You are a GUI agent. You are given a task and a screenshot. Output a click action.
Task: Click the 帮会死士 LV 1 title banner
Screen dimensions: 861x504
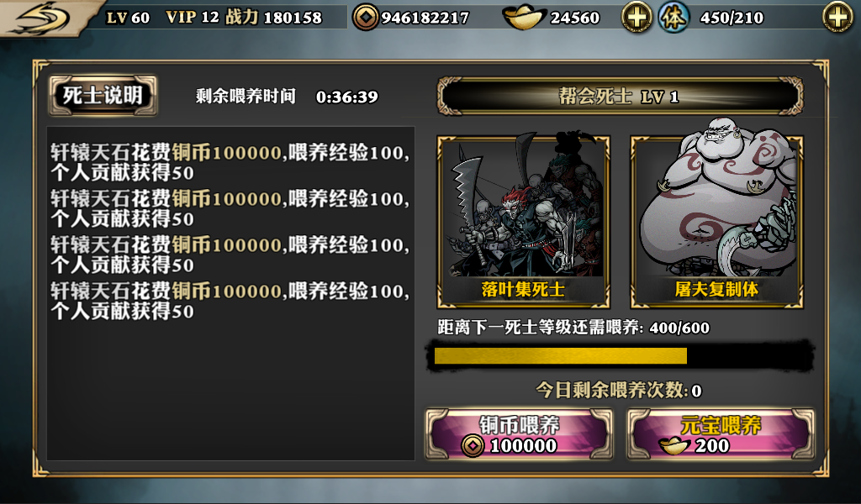(620, 97)
